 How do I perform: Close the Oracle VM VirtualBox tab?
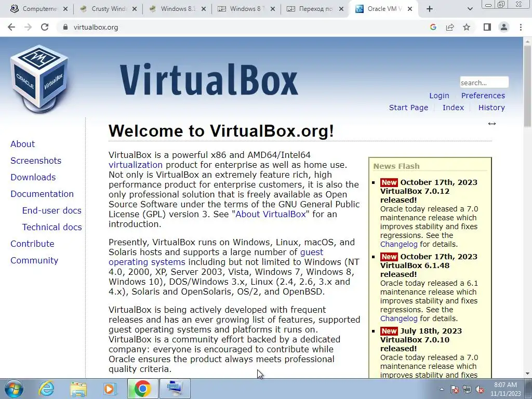coord(410,9)
